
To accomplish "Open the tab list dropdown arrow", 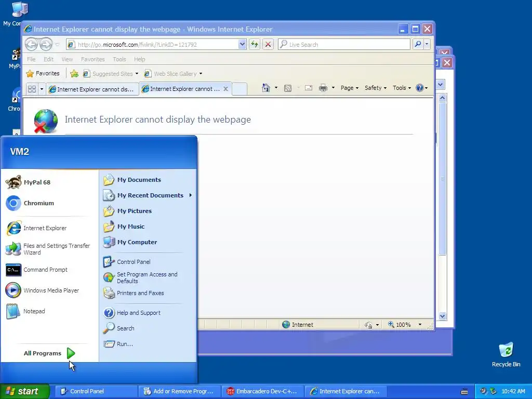I will point(42,89).
